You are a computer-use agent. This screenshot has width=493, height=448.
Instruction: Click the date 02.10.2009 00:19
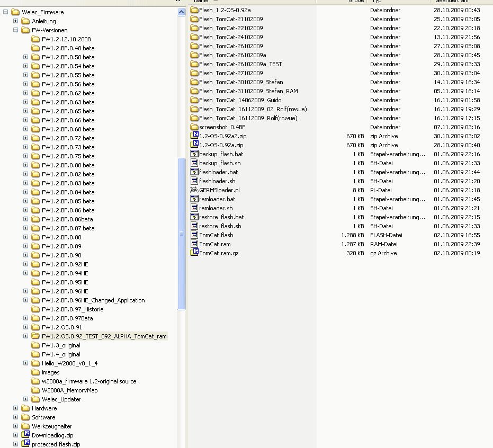pyautogui.click(x=457, y=253)
